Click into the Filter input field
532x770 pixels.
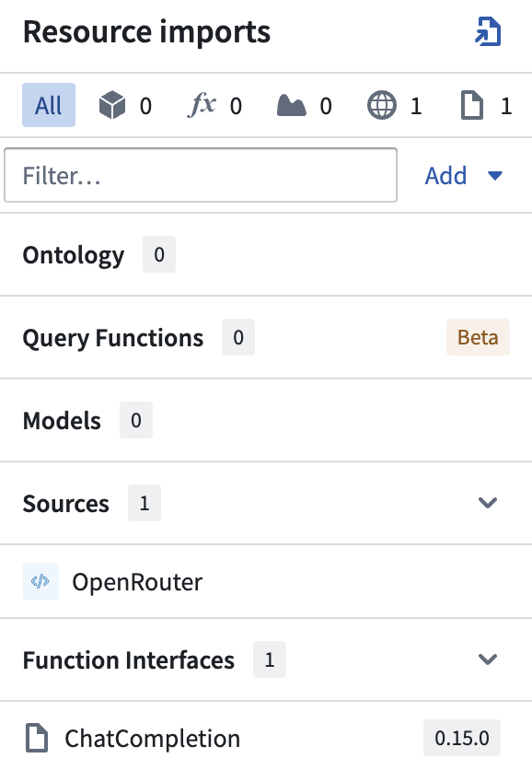[201, 175]
